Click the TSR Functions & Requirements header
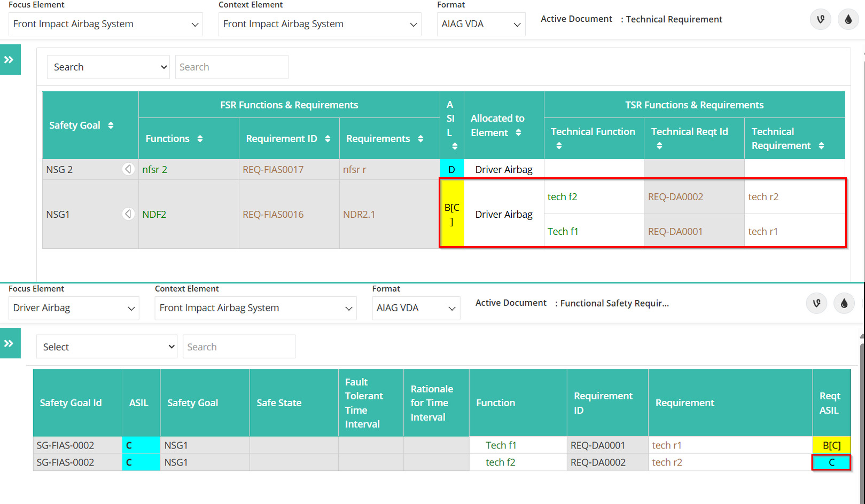 695,105
